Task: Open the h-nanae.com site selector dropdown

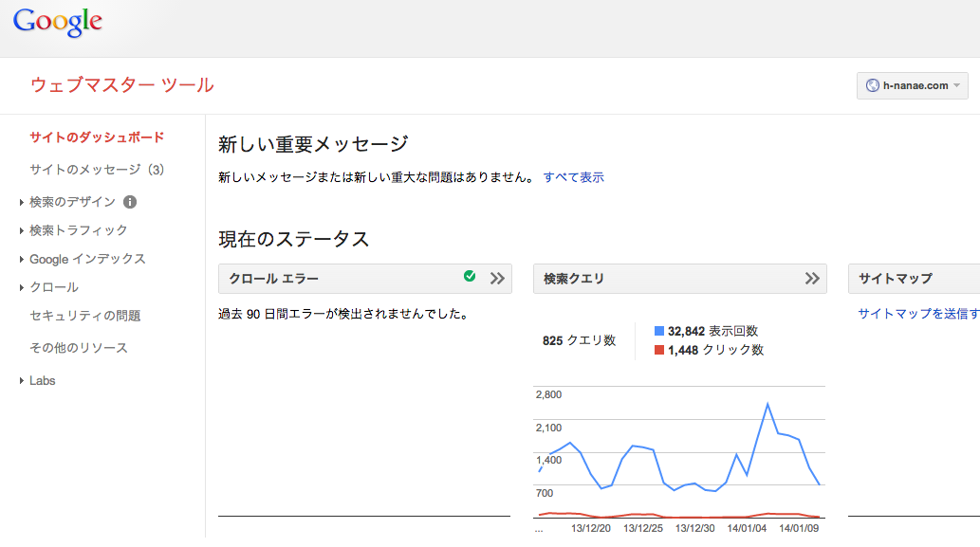Action: coord(912,85)
